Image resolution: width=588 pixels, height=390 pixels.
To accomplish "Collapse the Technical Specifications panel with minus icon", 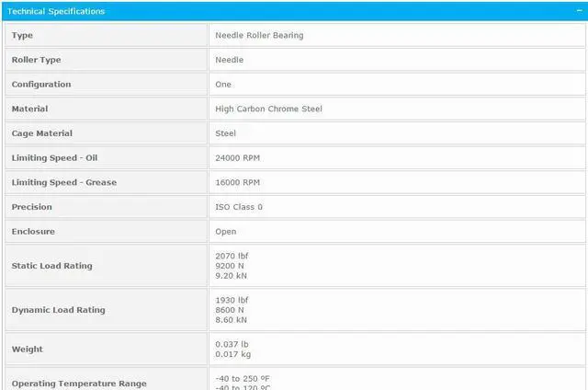I will 577,11.
